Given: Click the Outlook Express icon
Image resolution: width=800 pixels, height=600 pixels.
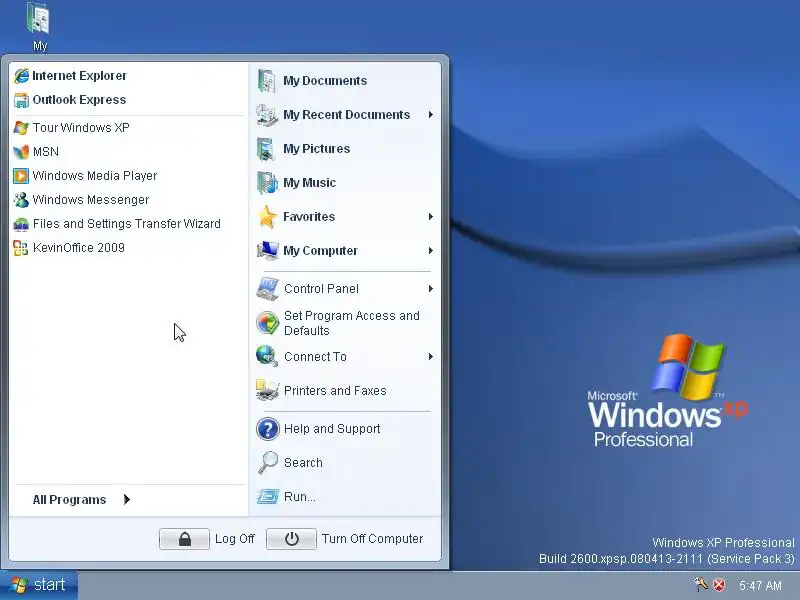Looking at the screenshot, I should (21, 100).
